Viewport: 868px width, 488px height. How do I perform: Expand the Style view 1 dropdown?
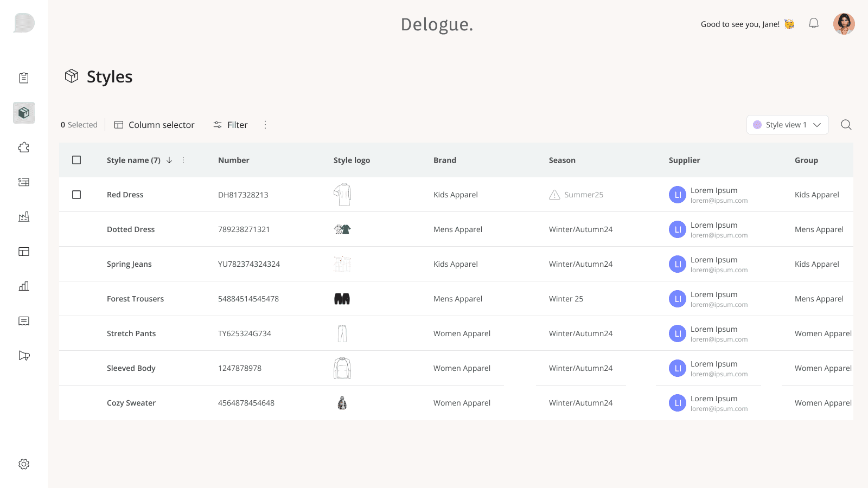pyautogui.click(x=788, y=125)
